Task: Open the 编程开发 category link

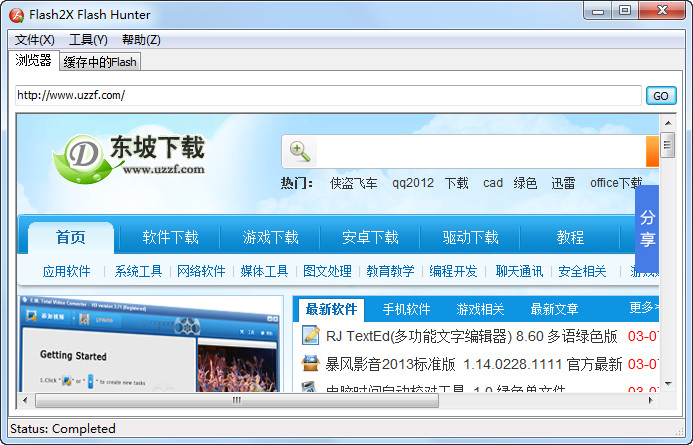Action: coord(453,271)
